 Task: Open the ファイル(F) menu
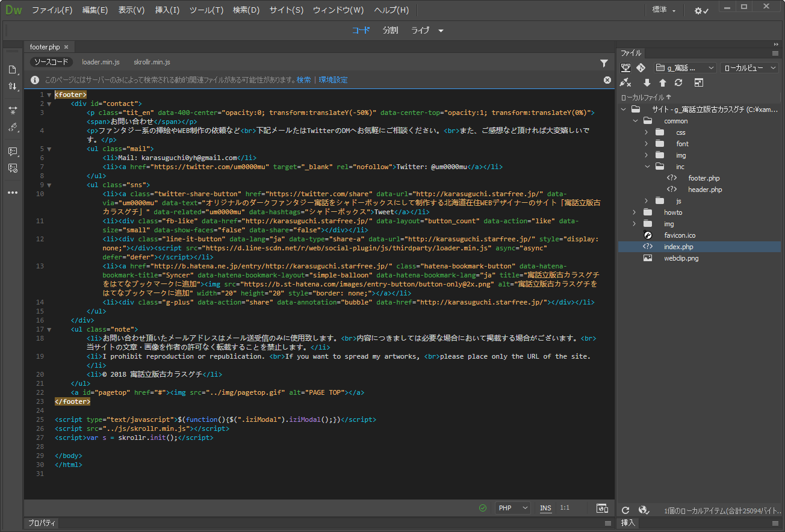[52, 10]
